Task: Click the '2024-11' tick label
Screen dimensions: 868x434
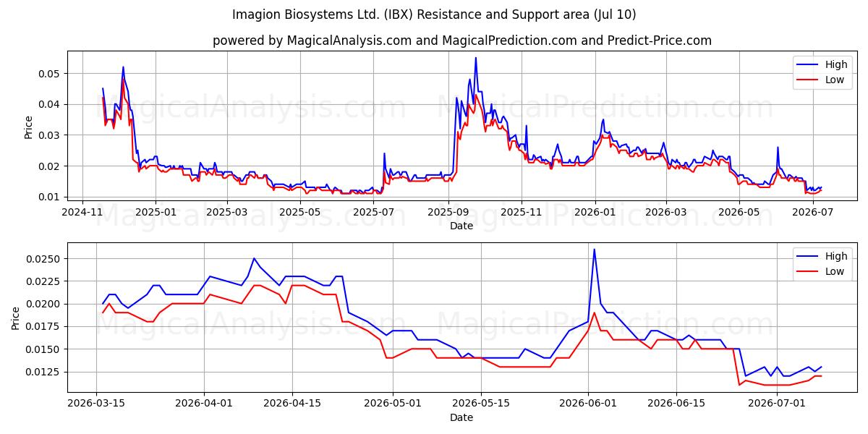Action: tap(82, 211)
